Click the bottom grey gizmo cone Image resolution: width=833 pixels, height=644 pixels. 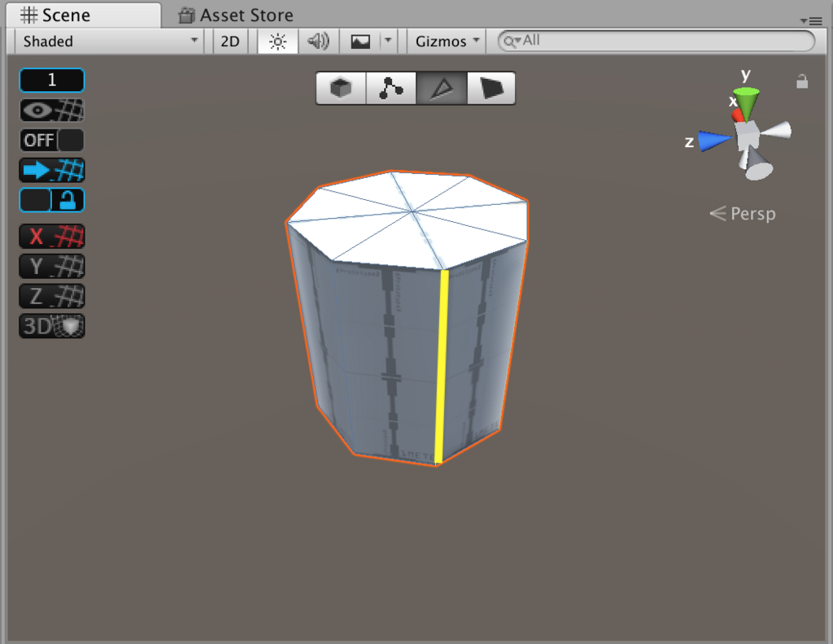point(757,164)
